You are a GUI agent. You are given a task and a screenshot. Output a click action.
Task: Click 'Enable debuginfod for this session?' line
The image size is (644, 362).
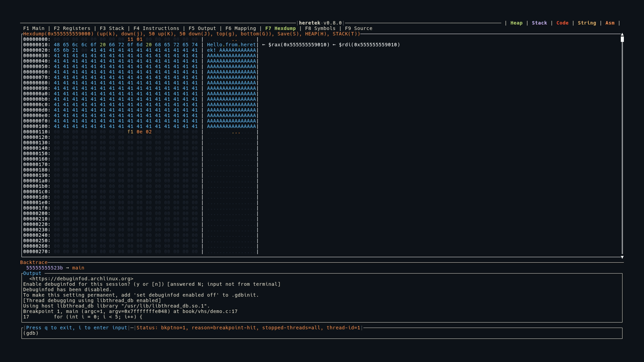(x=152, y=284)
